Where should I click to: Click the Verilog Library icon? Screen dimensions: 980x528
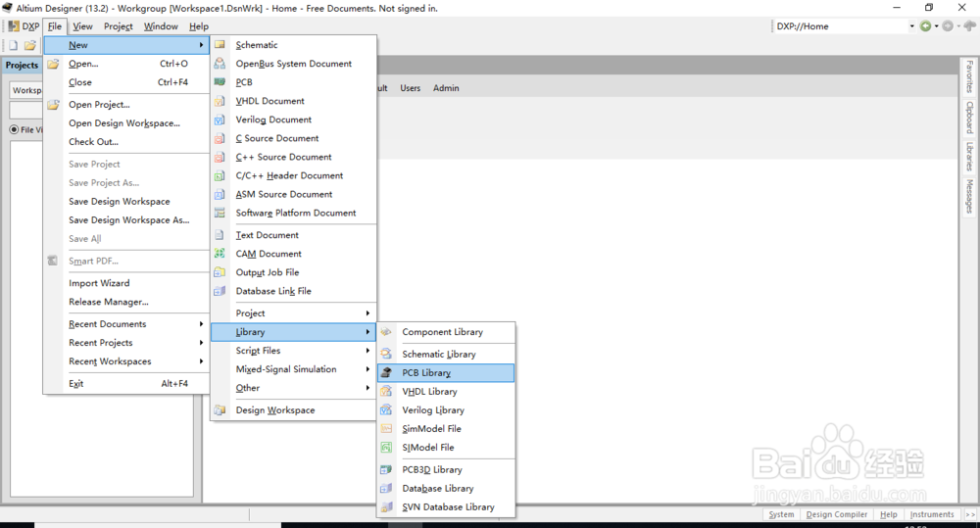pos(386,409)
